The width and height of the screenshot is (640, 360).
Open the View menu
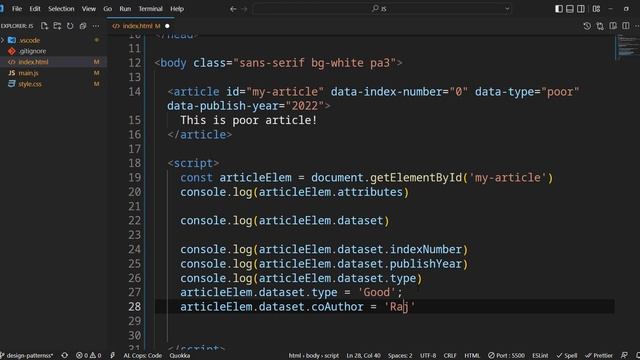pyautogui.click(x=89, y=9)
